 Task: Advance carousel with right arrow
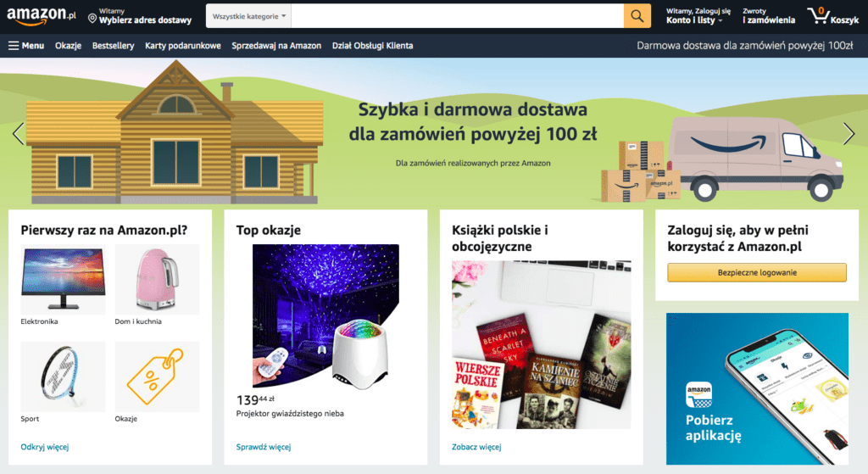coord(849,133)
